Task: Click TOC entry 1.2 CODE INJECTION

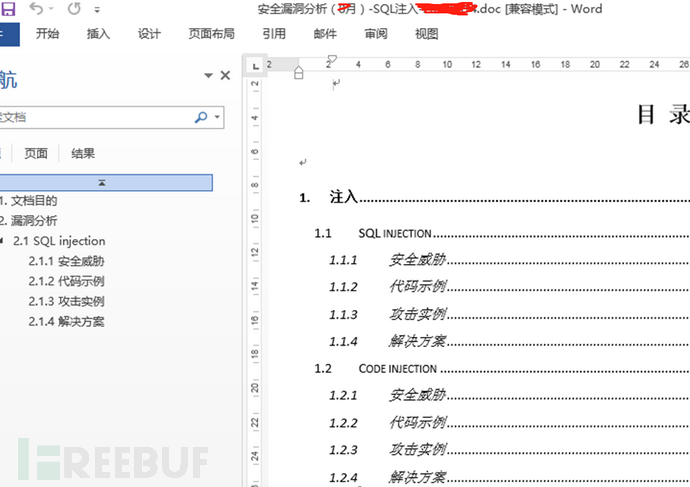Action: coord(502,369)
